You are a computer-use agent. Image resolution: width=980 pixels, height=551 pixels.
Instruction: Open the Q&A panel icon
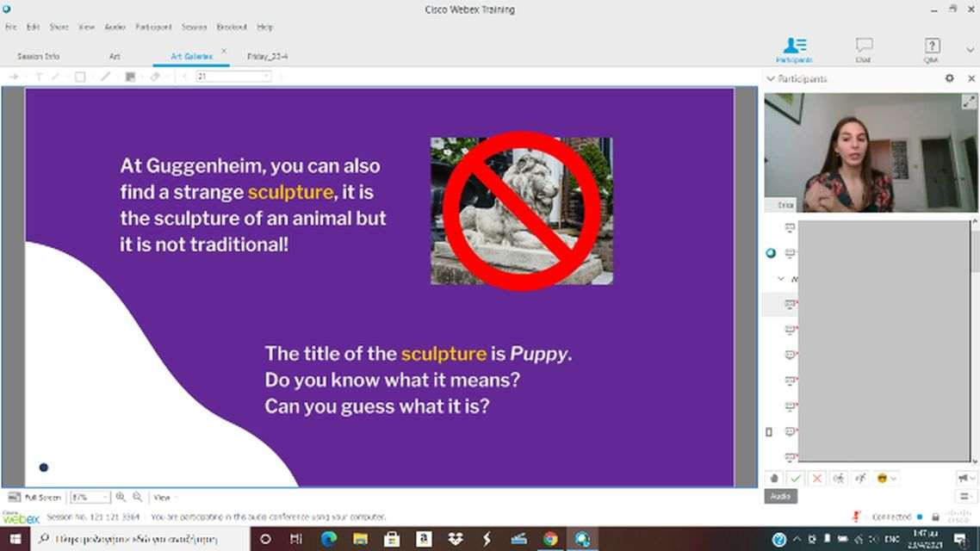coord(931,49)
